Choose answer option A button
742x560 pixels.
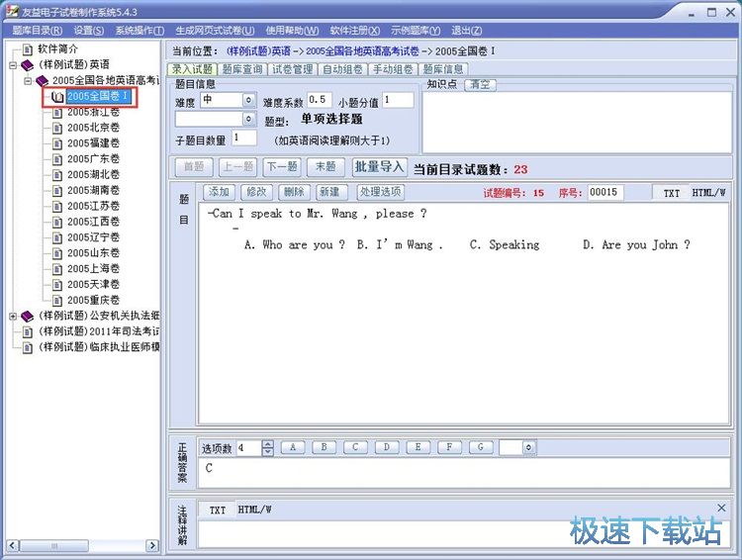293,447
